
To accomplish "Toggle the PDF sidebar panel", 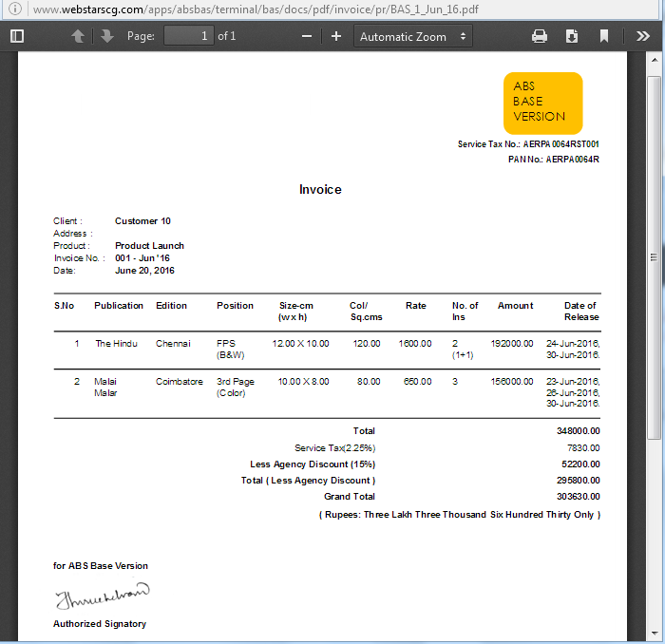I will coord(17,36).
